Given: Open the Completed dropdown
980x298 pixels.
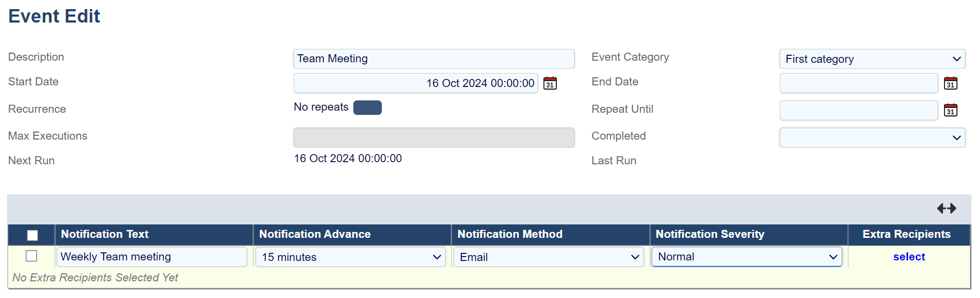Looking at the screenshot, I should [x=872, y=137].
